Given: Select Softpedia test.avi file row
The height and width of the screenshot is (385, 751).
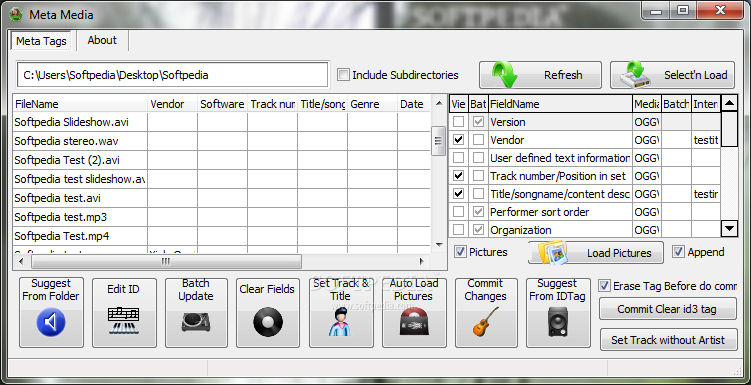Looking at the screenshot, I should tap(80, 198).
